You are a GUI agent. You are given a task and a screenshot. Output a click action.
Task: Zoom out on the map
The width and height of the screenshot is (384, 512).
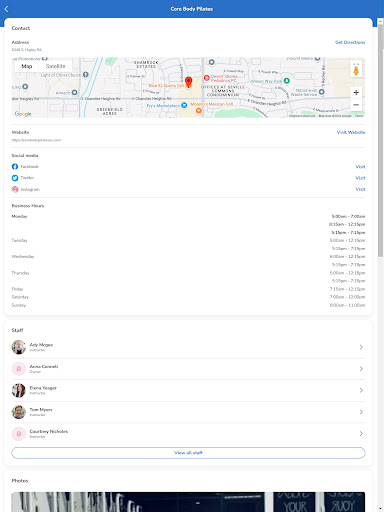coord(356,105)
